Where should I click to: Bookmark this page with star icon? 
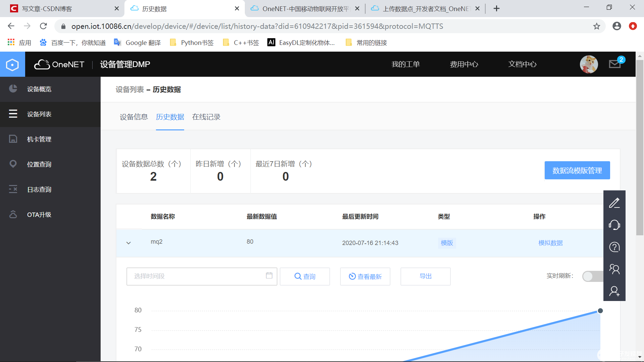point(596,26)
